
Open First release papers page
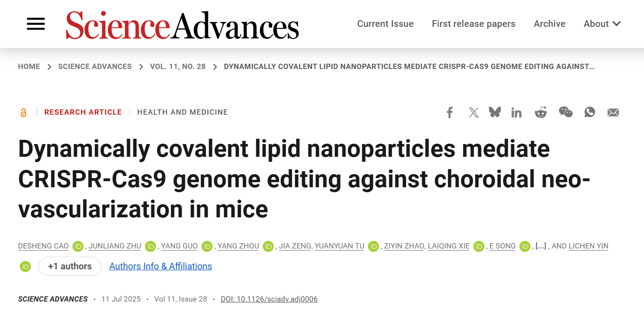pos(474,24)
